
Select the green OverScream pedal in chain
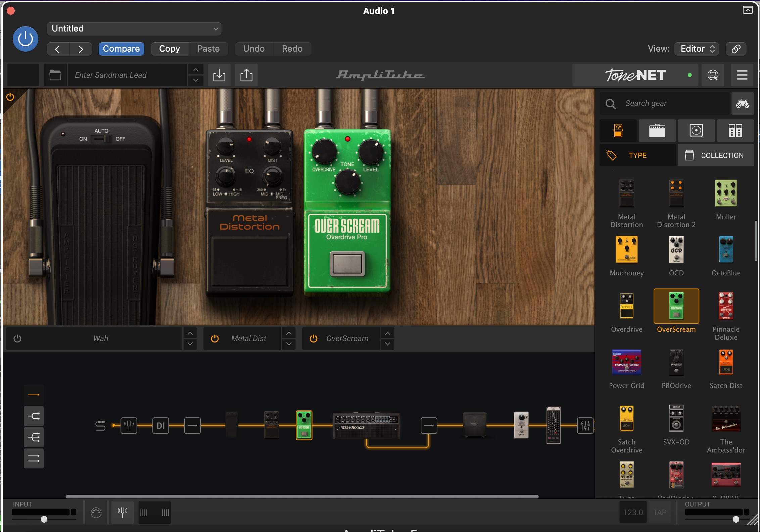click(304, 425)
